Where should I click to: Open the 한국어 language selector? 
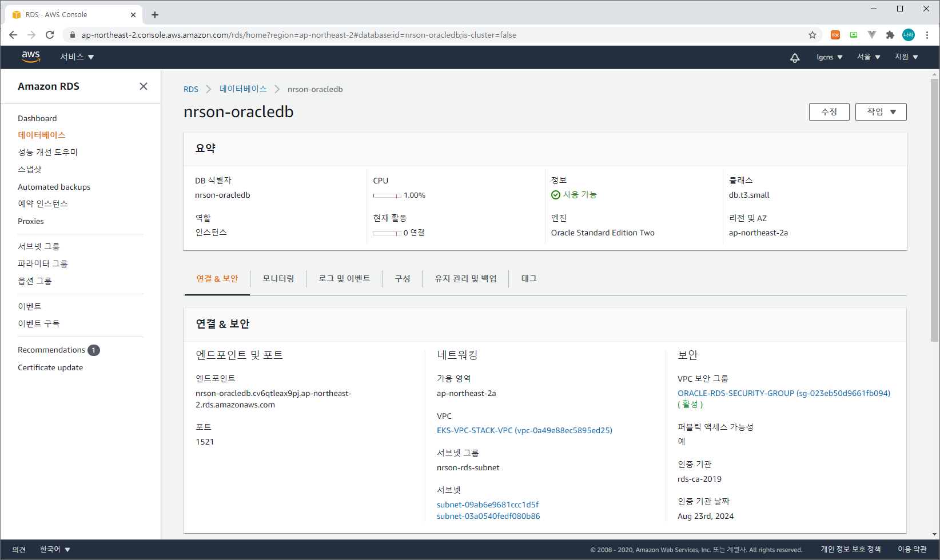[55, 549]
